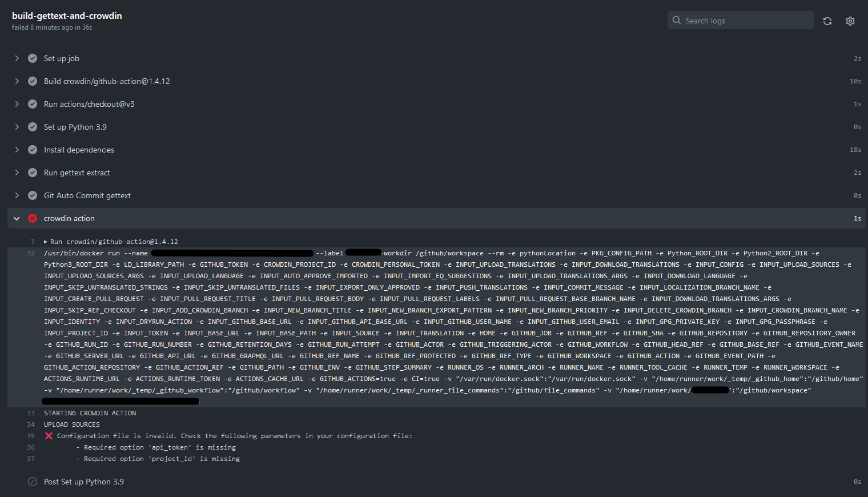
Task: Click the build-gettext-and-crowdin job title
Action: pos(67,15)
